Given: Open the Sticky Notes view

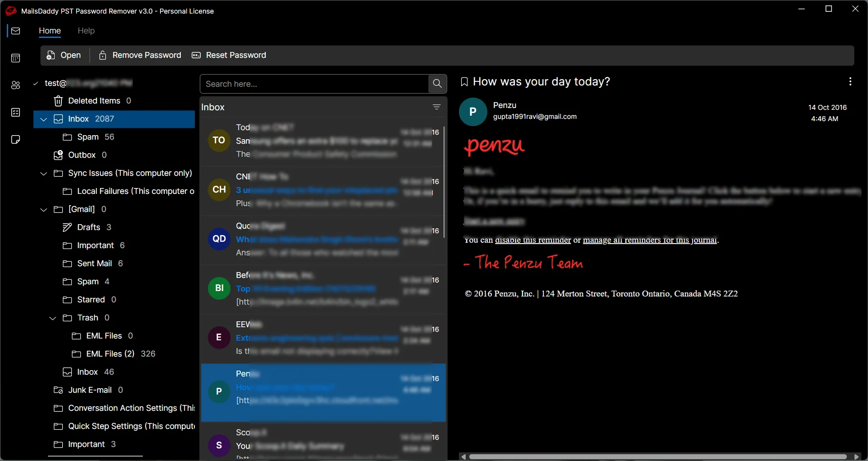Looking at the screenshot, I should (x=15, y=140).
